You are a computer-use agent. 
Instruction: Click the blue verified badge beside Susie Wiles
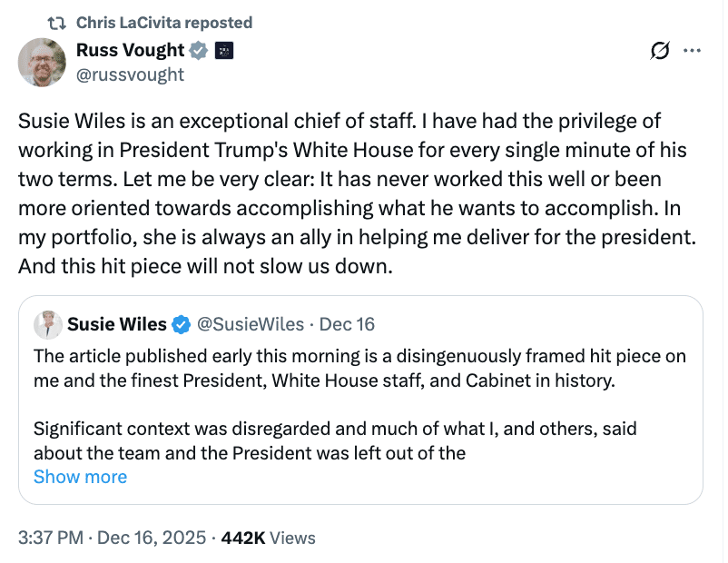[182, 324]
